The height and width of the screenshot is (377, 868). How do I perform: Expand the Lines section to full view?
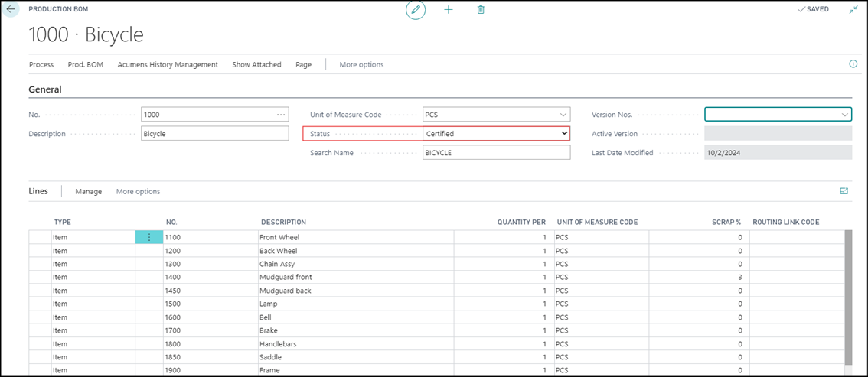[844, 191]
